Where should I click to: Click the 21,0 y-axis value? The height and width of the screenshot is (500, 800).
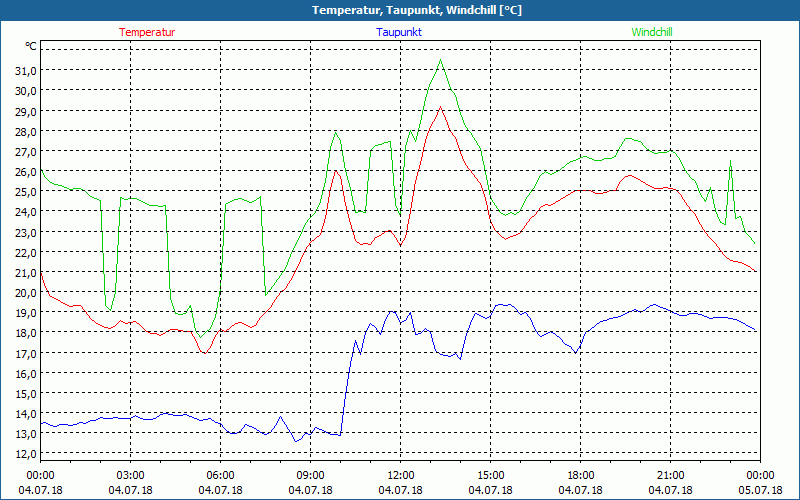[26, 273]
